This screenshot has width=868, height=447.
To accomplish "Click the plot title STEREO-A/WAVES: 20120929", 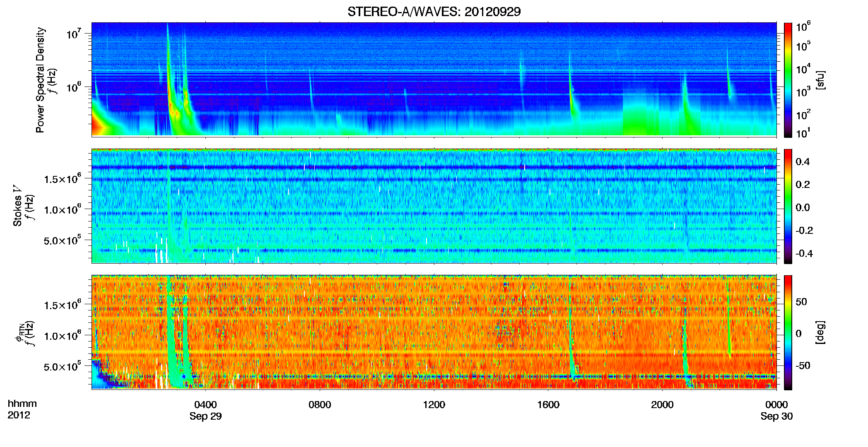I will click(434, 12).
